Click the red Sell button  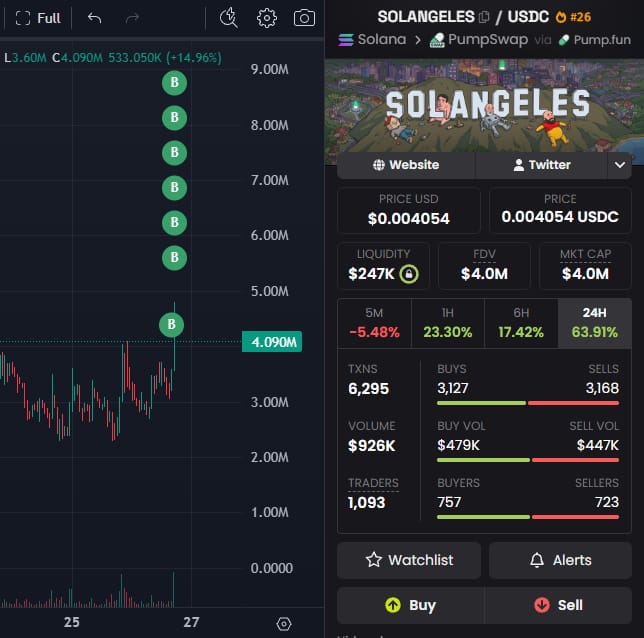click(558, 605)
